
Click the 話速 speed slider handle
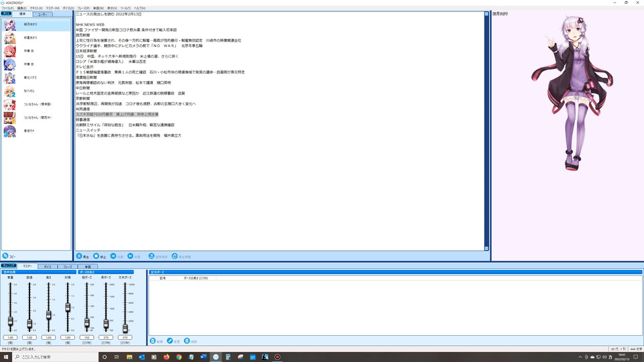(x=30, y=324)
